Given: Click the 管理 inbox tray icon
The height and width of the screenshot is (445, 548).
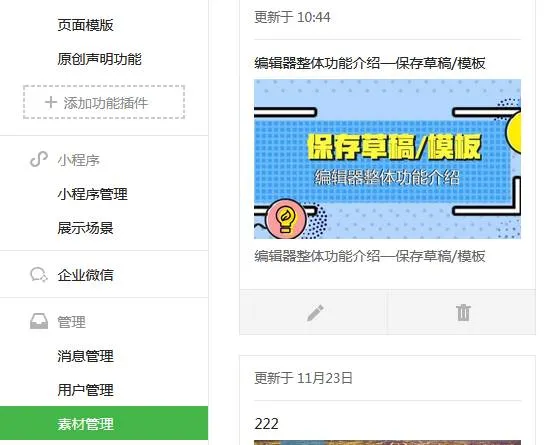Looking at the screenshot, I should (39, 322).
